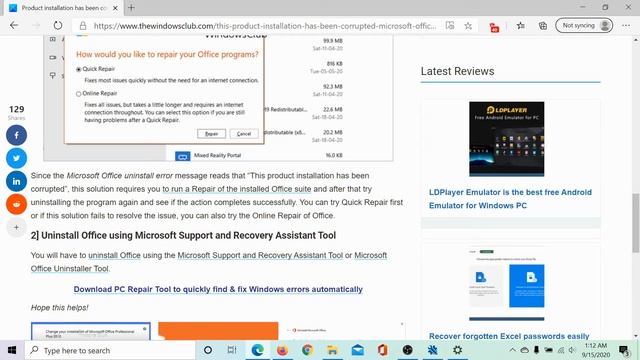Expand more share options plus button
This screenshot has width=640, height=360.
pyautogui.click(x=16, y=227)
